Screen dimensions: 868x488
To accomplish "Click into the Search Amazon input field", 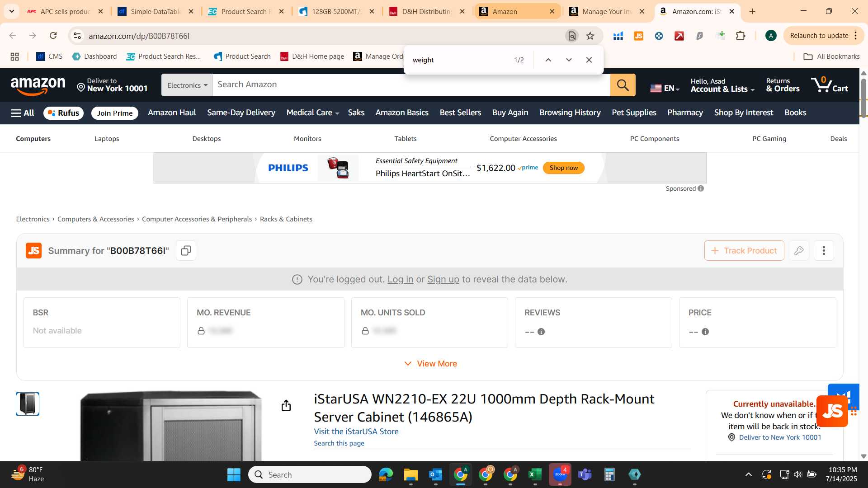I will click(411, 85).
